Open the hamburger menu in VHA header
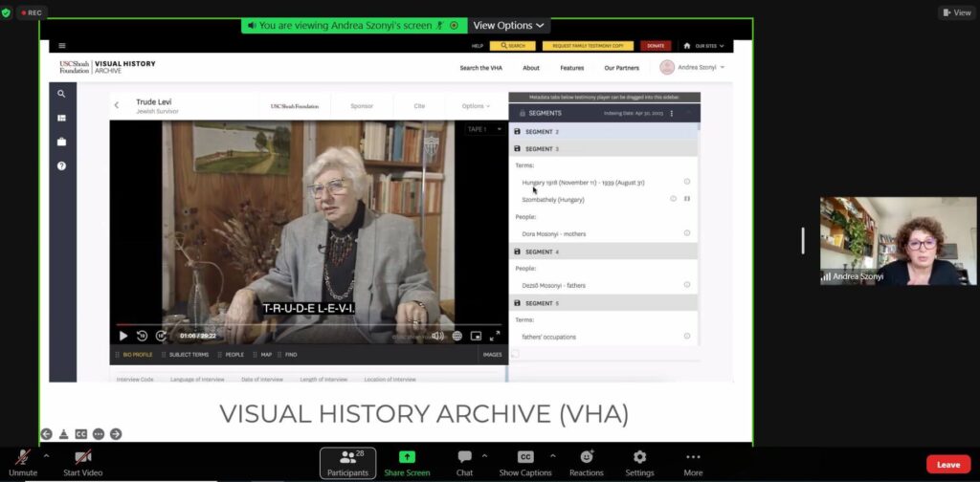The height and width of the screenshot is (482, 980). click(x=62, y=46)
